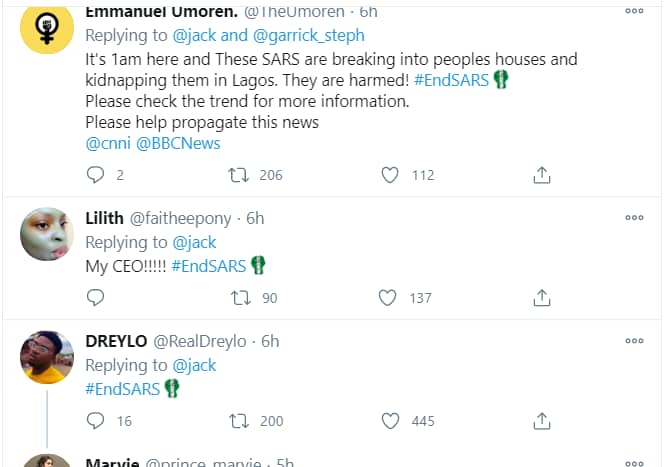Share DREYLO's tweet
Screen dimensions: 664x467
[541, 421]
